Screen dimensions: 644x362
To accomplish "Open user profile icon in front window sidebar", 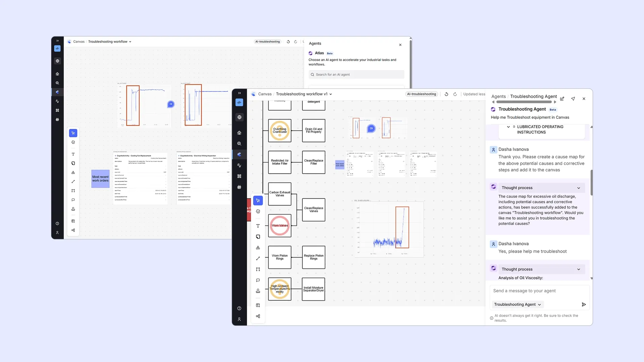I will (239, 319).
